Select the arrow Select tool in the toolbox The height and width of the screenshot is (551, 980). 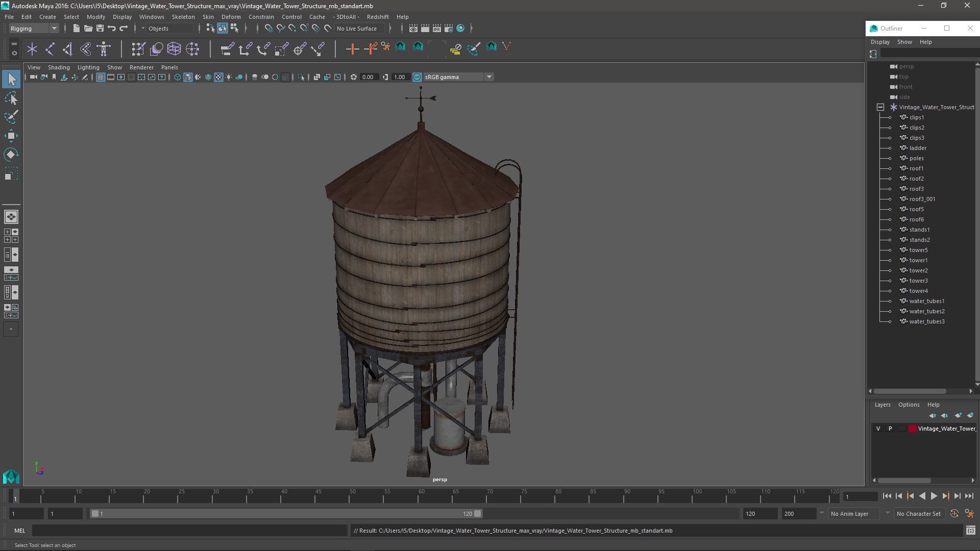[x=11, y=79]
